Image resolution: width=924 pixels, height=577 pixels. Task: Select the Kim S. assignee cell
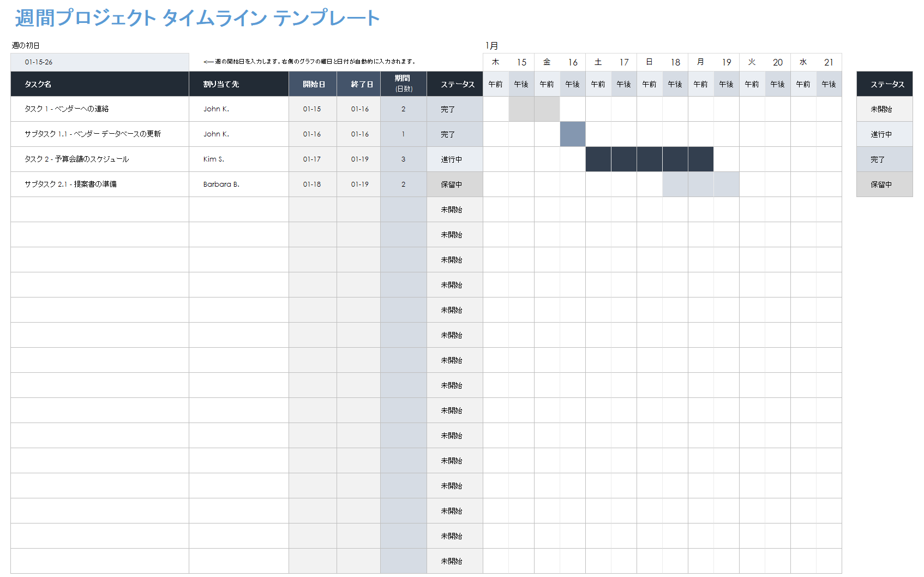239,159
